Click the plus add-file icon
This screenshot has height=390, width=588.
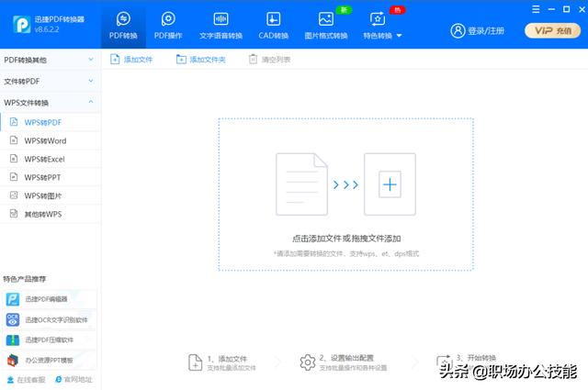point(390,184)
